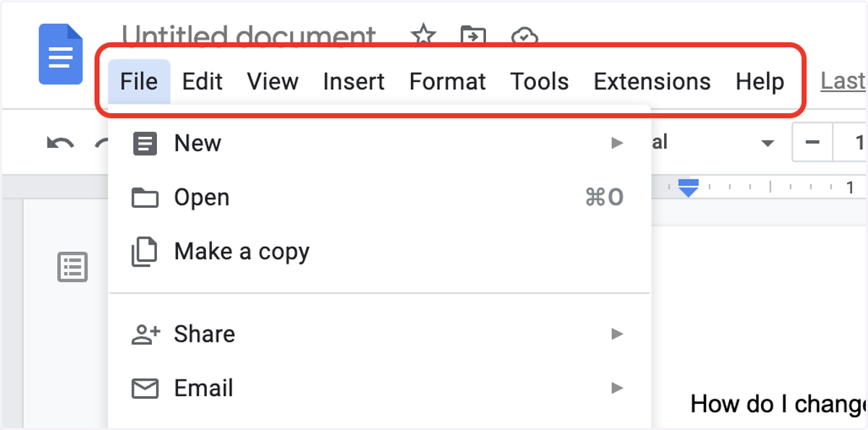This screenshot has width=868, height=430.
Task: Expand the Email submenu
Action: [x=380, y=388]
